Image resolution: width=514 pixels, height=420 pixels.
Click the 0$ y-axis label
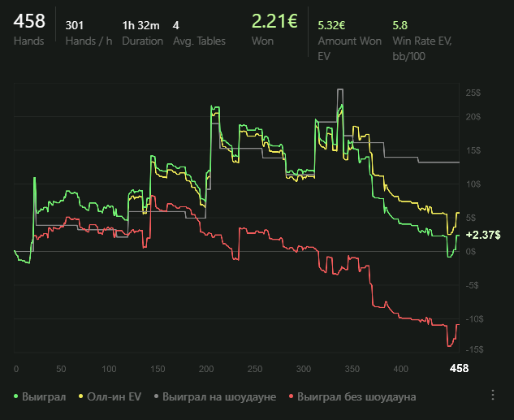pos(471,252)
